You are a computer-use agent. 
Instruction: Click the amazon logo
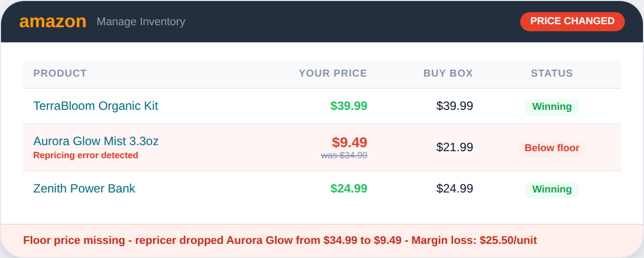pos(53,22)
